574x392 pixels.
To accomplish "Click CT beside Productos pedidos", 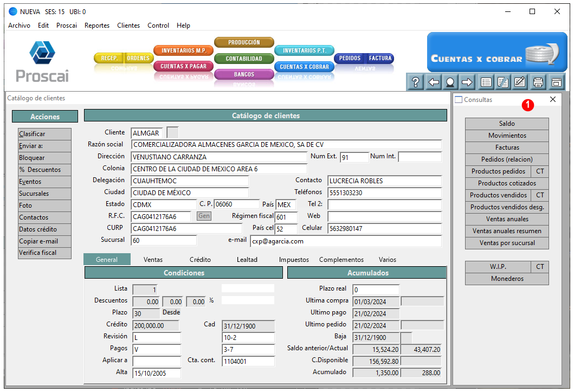I will point(540,171).
